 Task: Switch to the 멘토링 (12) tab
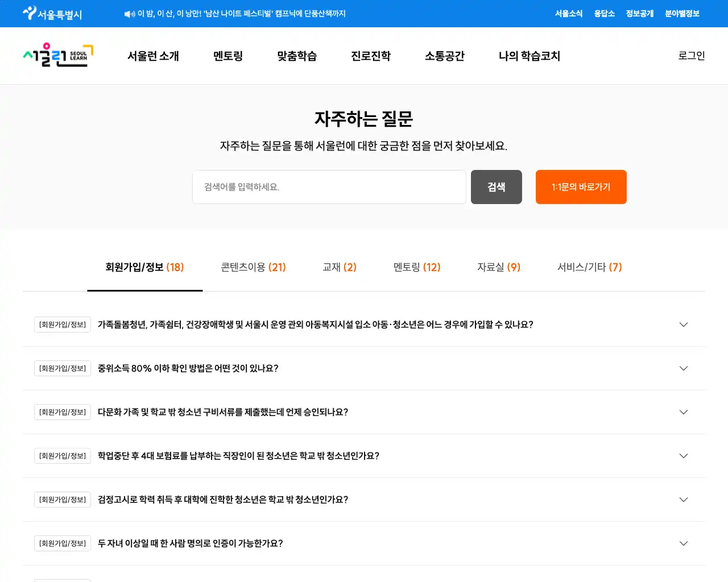click(417, 267)
